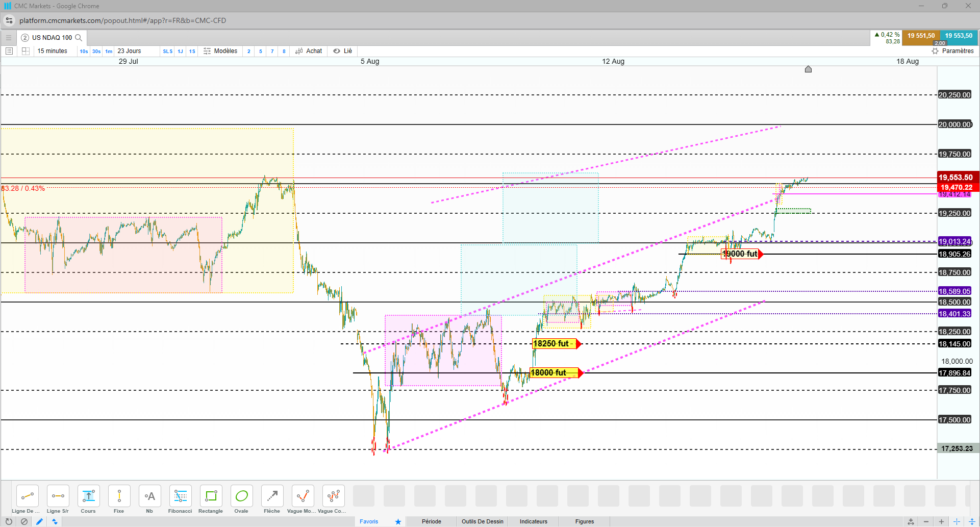Select the Flèche arrow tool
This screenshot has width=980, height=527.
point(272,499)
